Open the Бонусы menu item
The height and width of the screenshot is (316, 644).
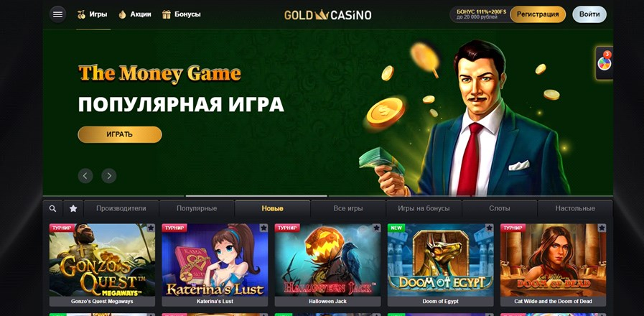pyautogui.click(x=181, y=14)
